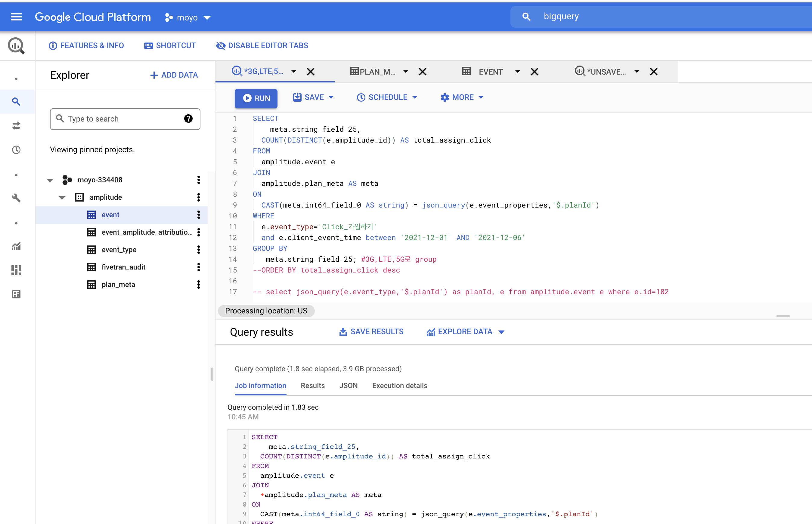Screen dimensions: 812x524
Task: Open dropdown arrow on PLAN_M... tab
Action: [x=405, y=72]
